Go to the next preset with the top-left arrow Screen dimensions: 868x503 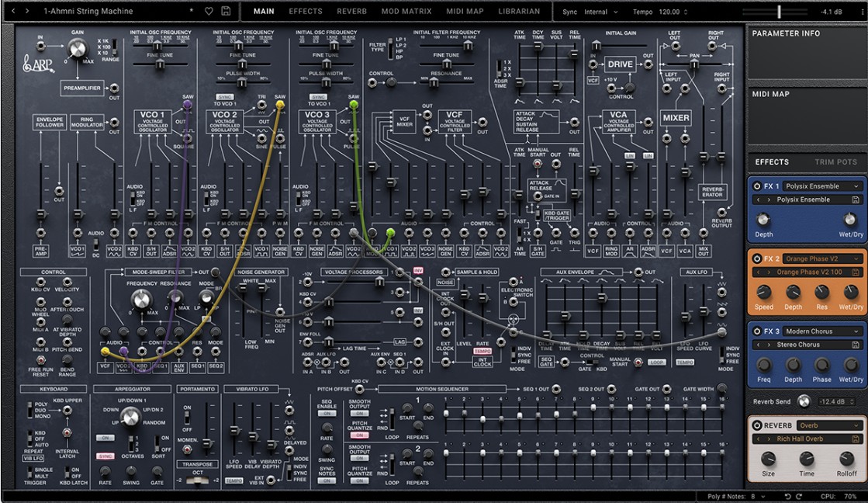pos(27,11)
